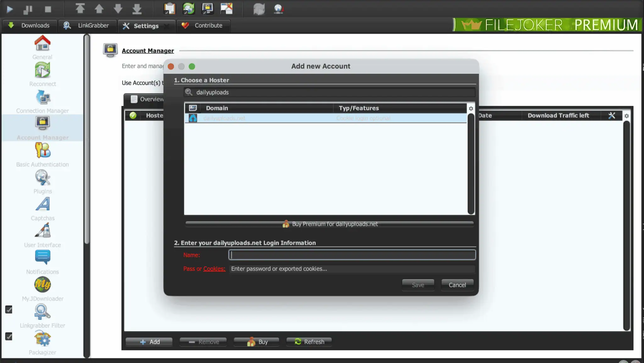This screenshot has width=644, height=363.
Task: Start downloads with the play icon
Action: tap(10, 9)
